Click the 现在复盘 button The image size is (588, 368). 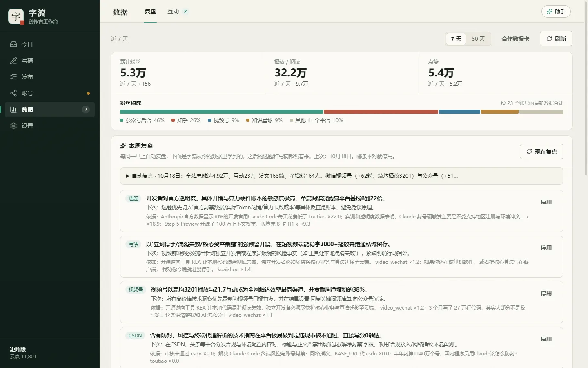click(541, 151)
